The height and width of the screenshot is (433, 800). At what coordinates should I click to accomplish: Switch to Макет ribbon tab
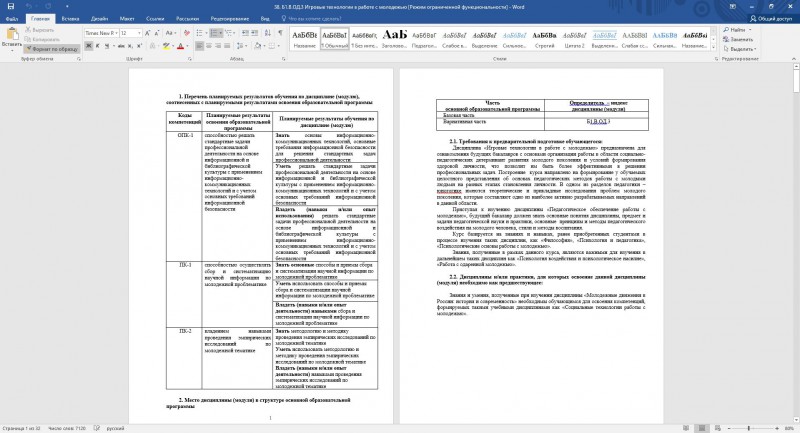[x=127, y=19]
